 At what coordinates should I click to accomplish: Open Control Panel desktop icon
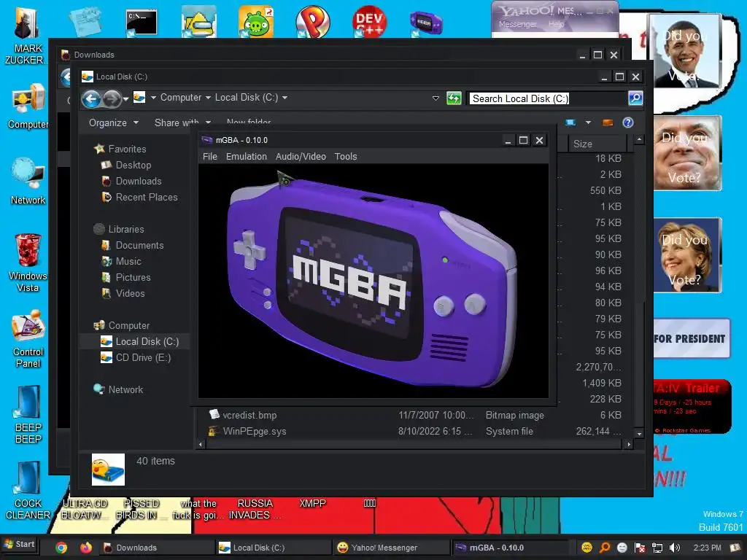[28, 339]
